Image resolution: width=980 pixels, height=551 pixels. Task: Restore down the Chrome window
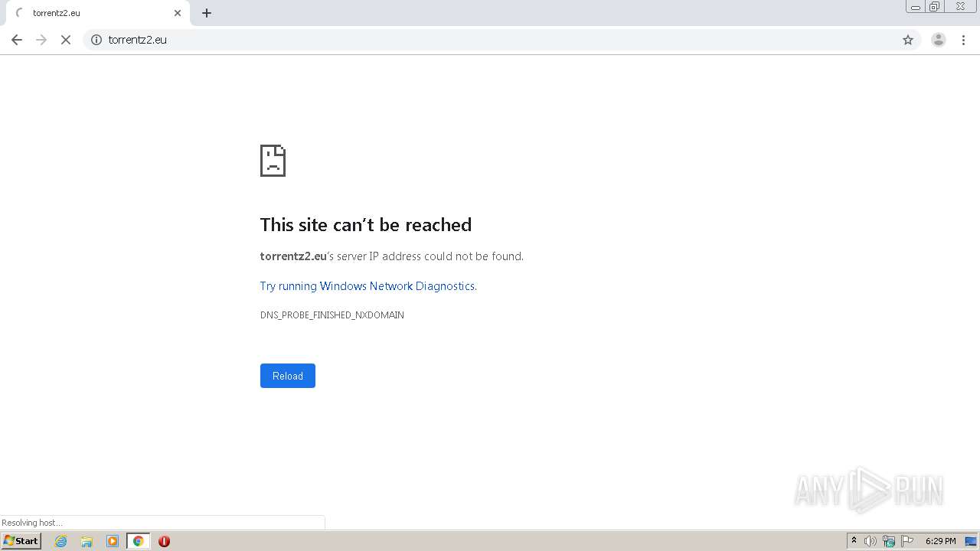(x=935, y=7)
